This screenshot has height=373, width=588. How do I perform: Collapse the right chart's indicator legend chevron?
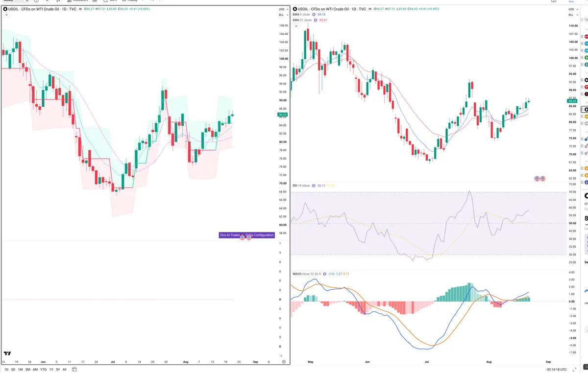tap(295, 25)
